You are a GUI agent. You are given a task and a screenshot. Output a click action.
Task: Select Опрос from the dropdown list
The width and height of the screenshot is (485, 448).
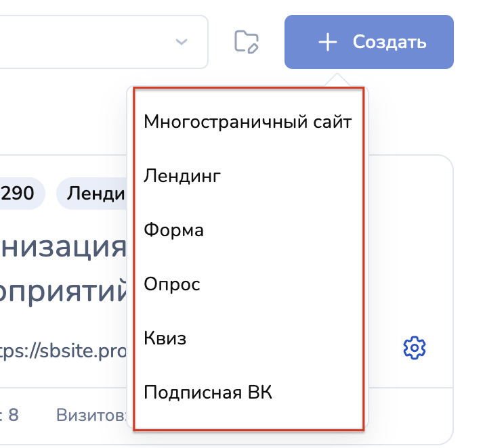tap(172, 284)
